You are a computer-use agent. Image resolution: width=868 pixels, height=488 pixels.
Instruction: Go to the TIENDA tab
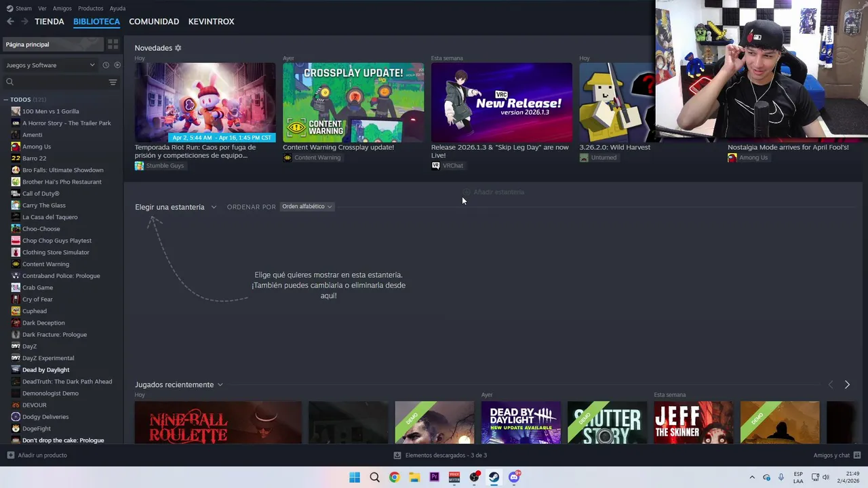pos(50,22)
